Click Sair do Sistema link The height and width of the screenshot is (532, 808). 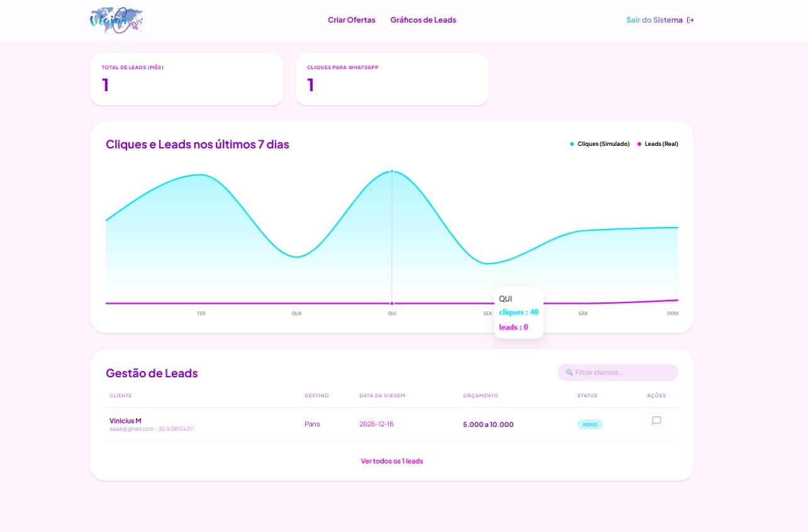tap(653, 19)
